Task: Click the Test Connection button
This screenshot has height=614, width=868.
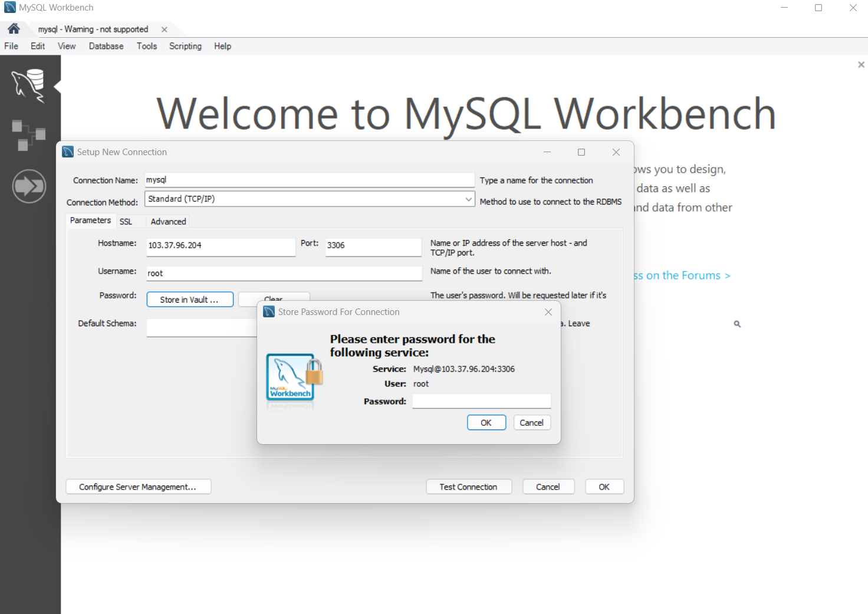Action: pyautogui.click(x=468, y=487)
